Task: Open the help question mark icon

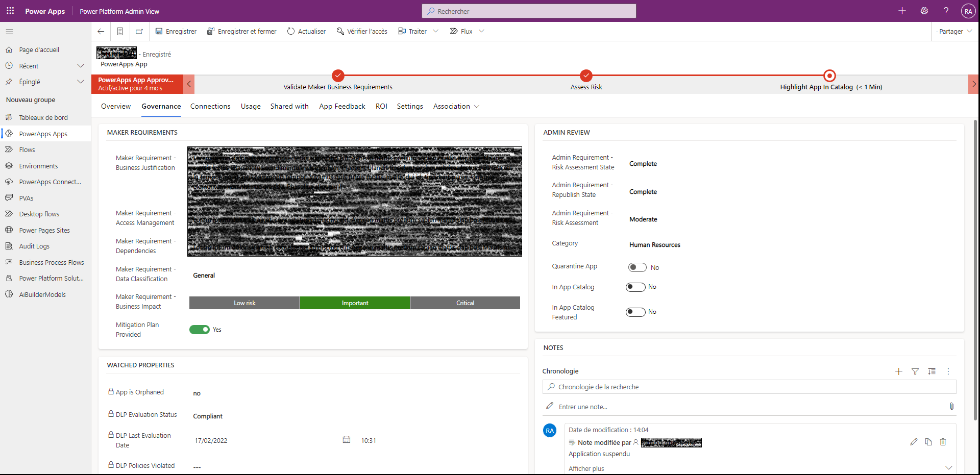Action: (946, 11)
